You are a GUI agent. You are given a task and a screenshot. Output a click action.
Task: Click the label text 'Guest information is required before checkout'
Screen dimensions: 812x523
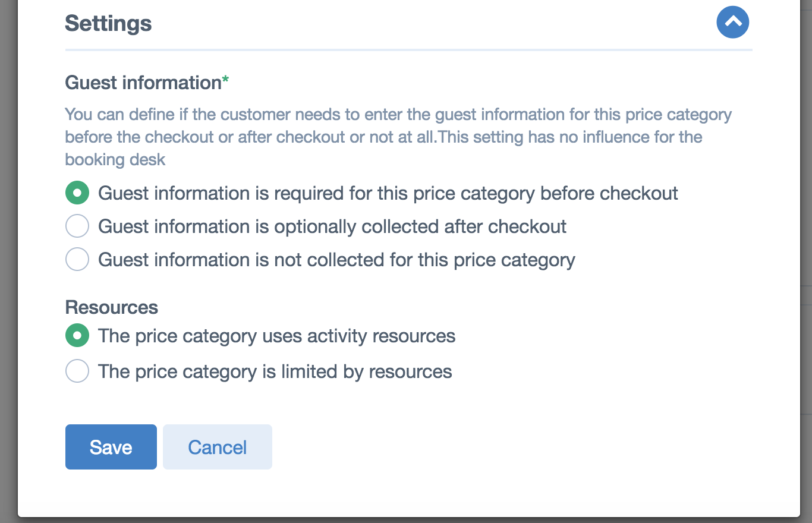tap(388, 193)
